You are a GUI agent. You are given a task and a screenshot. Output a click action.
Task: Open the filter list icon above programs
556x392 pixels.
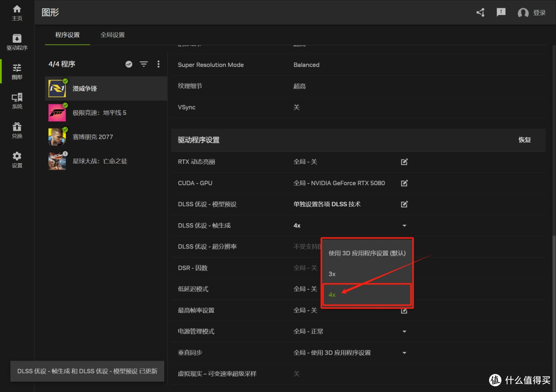coord(144,64)
